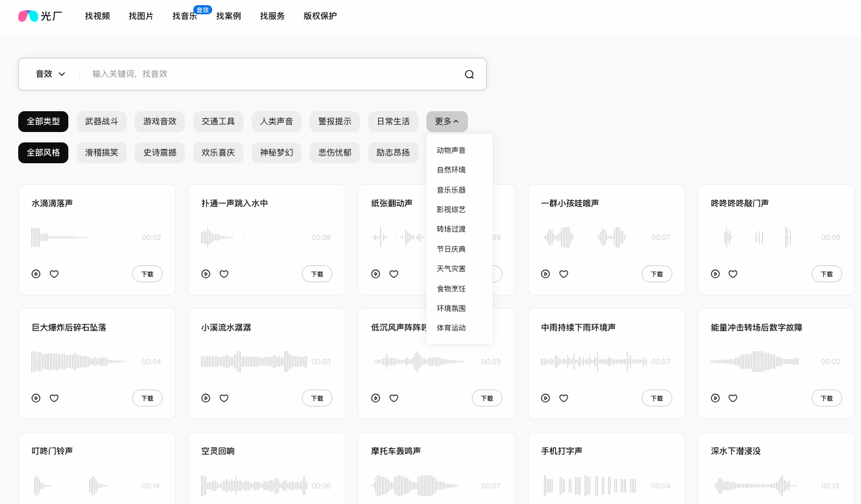Open the 音效 search type dropdown
861x504 pixels.
coord(50,74)
